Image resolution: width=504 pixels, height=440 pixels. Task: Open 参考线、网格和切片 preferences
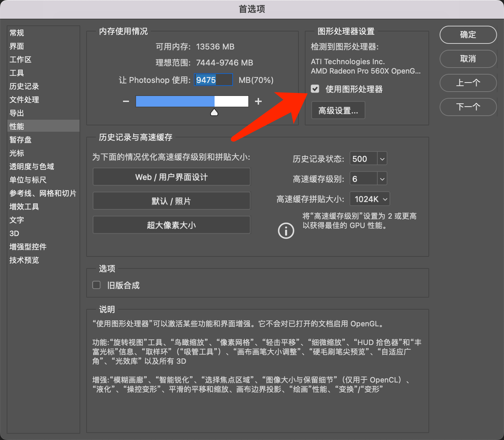43,193
